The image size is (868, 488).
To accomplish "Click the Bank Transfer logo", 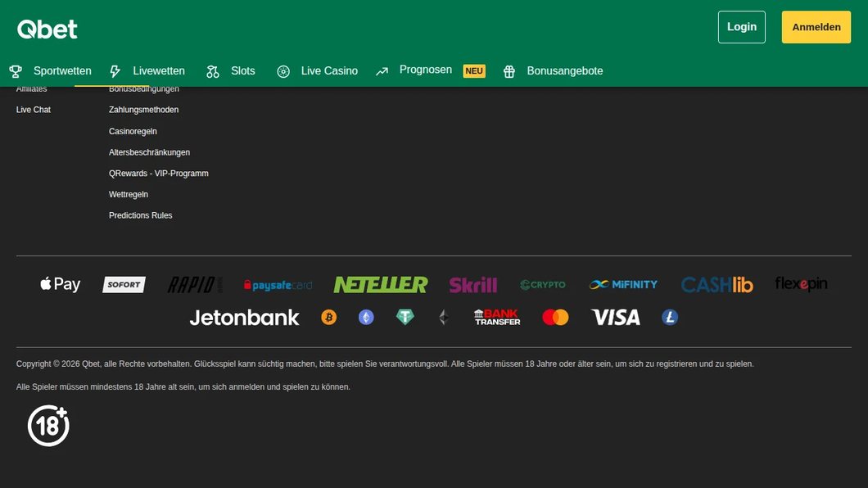I will 497,317.
